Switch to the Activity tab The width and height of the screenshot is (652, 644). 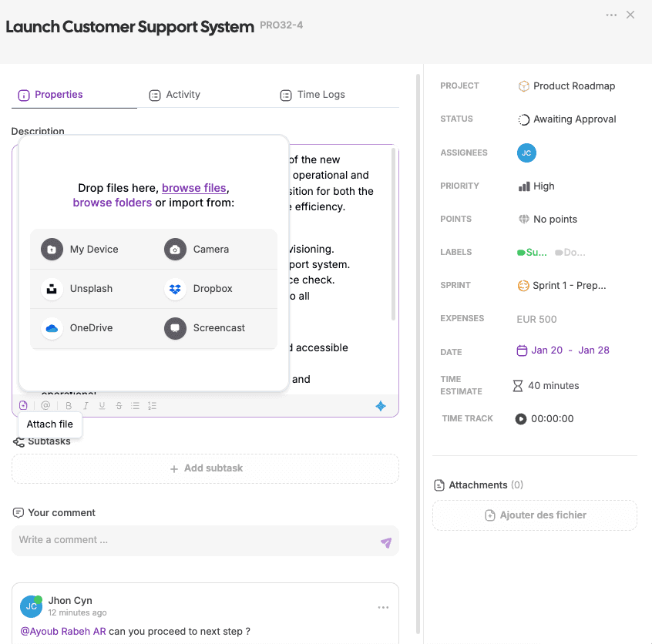pyautogui.click(x=175, y=95)
